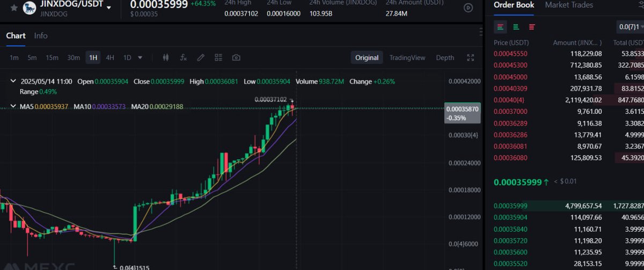Select the 5m timeframe
Screen dimensions: 644x270
[x=32, y=57]
